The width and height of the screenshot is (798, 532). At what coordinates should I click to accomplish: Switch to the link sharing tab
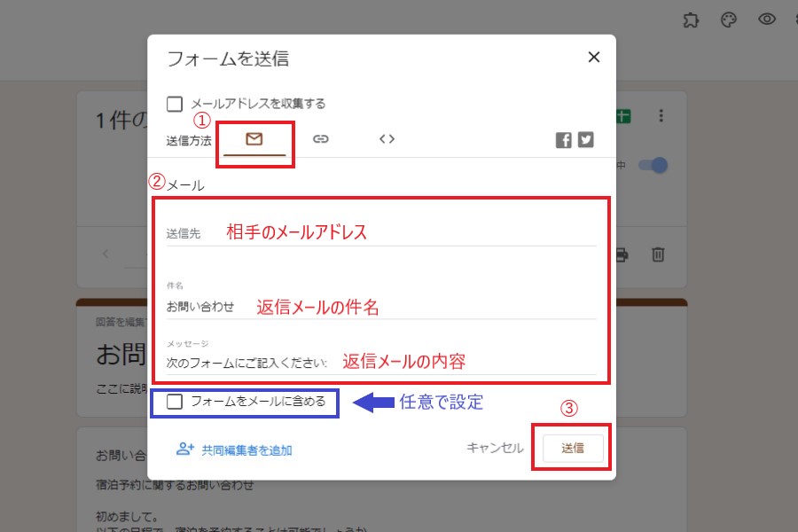pyautogui.click(x=321, y=139)
